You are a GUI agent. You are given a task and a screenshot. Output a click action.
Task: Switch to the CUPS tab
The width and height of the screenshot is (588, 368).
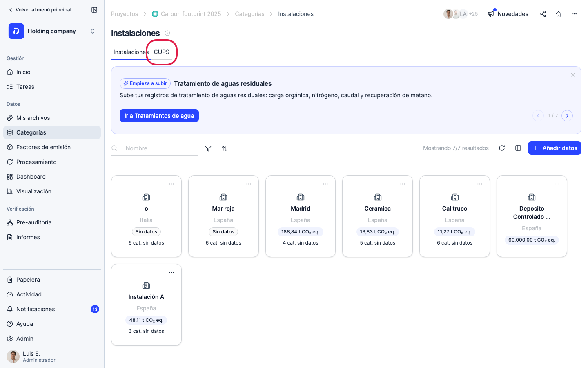[162, 52]
